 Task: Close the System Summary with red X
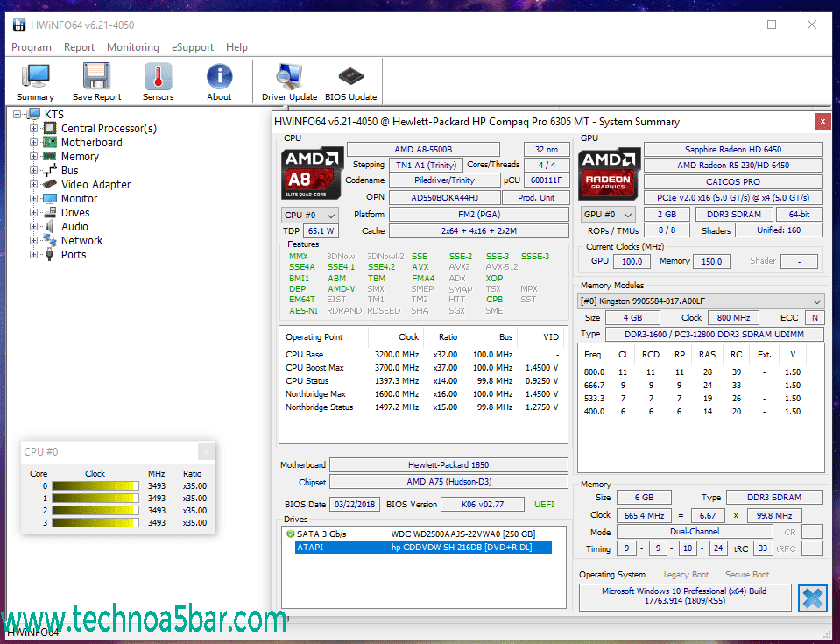[x=822, y=122]
